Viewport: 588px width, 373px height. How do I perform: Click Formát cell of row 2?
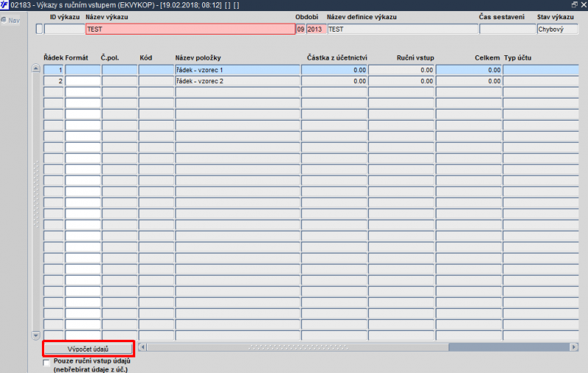[83, 81]
